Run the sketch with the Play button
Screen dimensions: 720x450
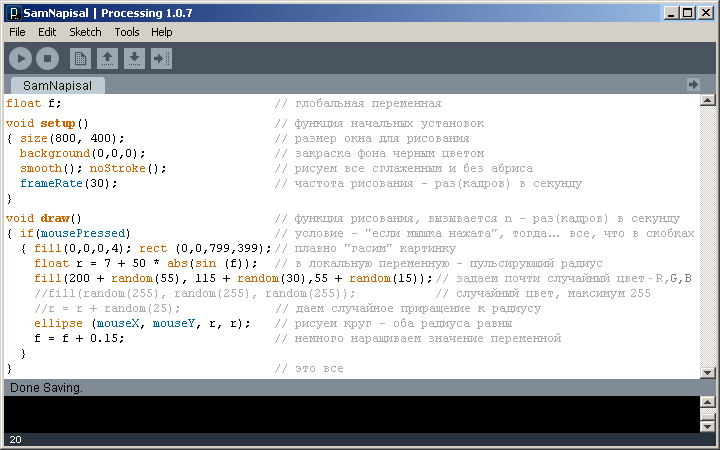pyautogui.click(x=20, y=59)
